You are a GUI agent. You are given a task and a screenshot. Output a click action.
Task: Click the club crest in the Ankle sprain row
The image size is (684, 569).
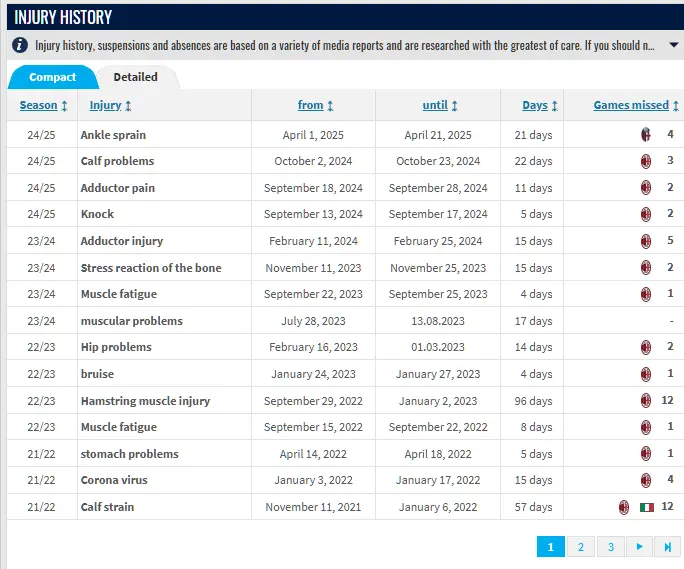pos(646,134)
